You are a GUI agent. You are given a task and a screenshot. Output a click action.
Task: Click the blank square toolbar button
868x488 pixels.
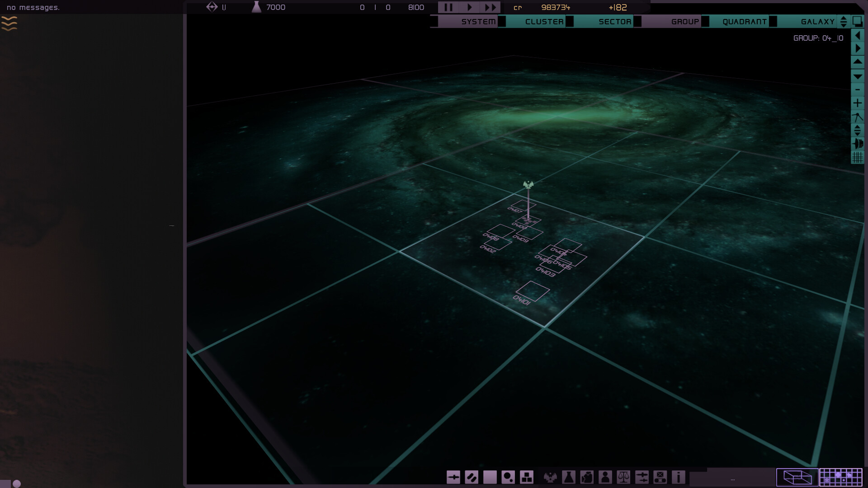(x=490, y=477)
